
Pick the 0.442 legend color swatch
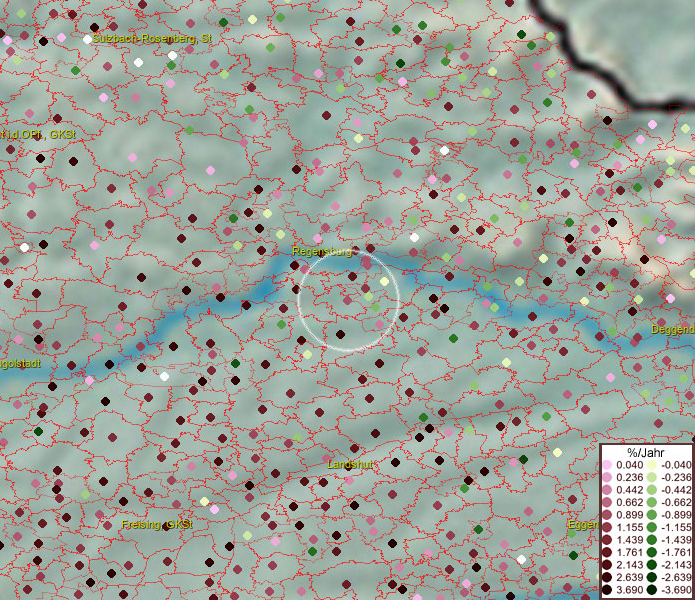coord(607,490)
